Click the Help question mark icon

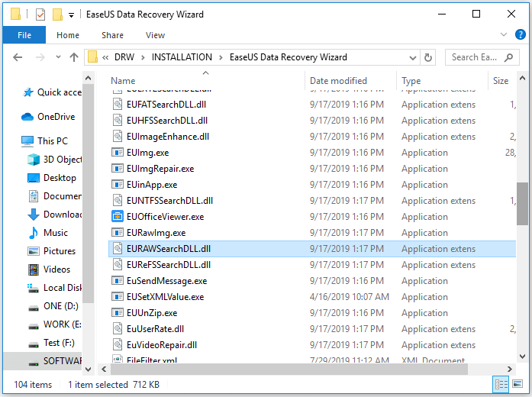point(521,34)
